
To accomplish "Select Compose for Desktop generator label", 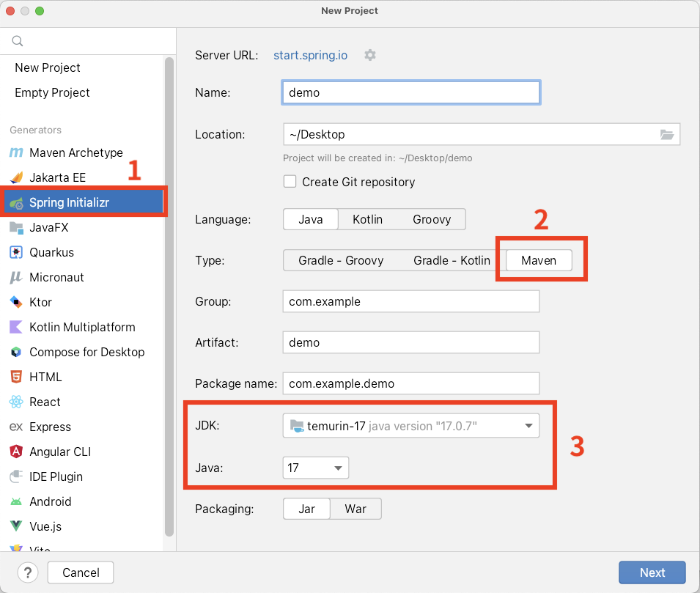I will [87, 352].
